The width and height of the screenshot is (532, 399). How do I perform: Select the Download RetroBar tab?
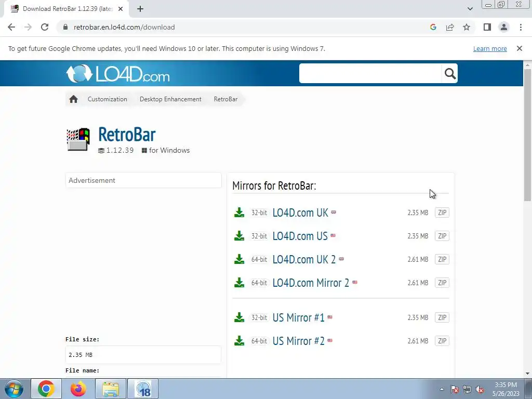(66, 9)
